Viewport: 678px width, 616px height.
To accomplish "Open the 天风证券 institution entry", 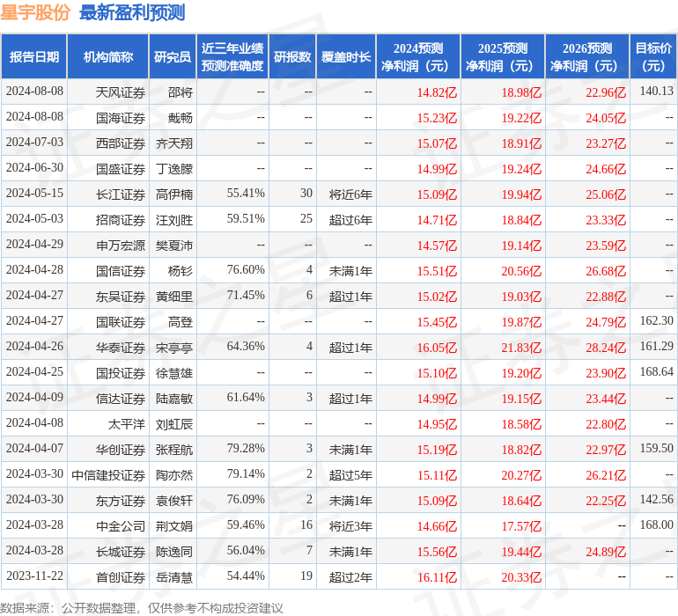I will tap(121, 92).
